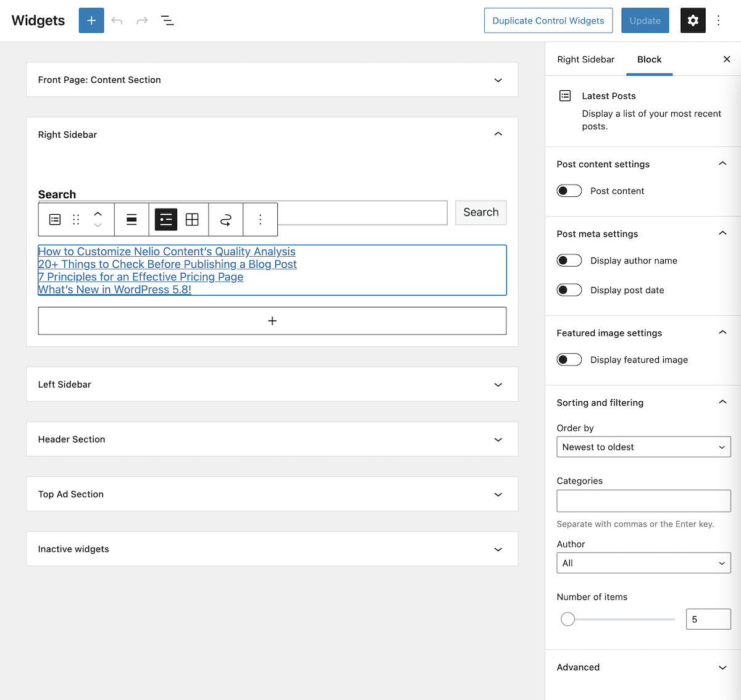Open the list view outline
Image resolution: width=741 pixels, height=700 pixels.
coord(167,20)
